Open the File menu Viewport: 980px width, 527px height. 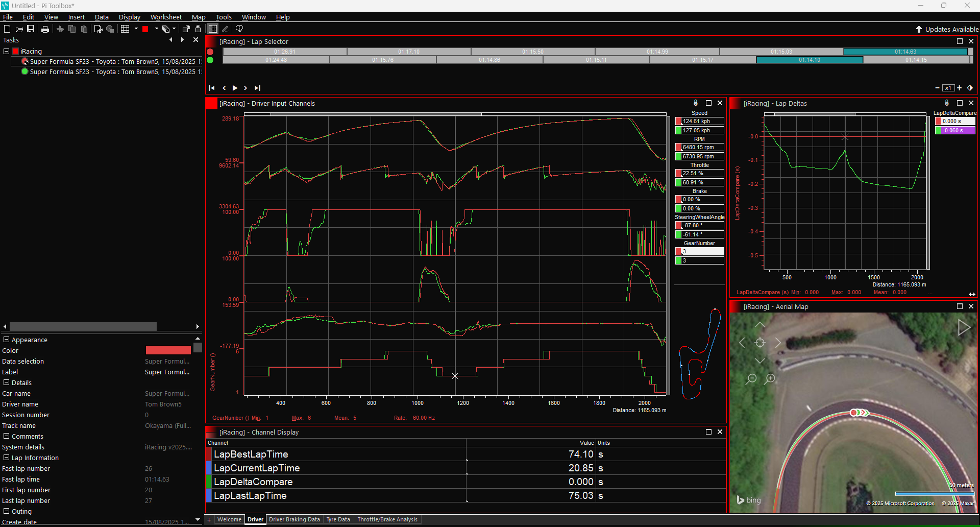coord(8,17)
